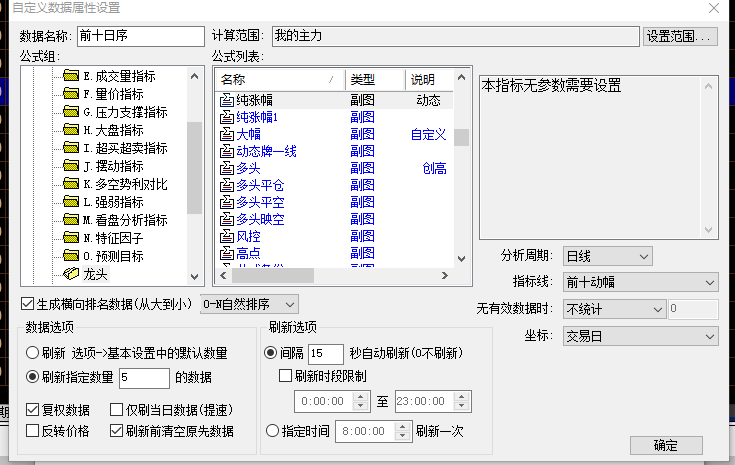Sort formula list by 说明 column

click(429, 80)
